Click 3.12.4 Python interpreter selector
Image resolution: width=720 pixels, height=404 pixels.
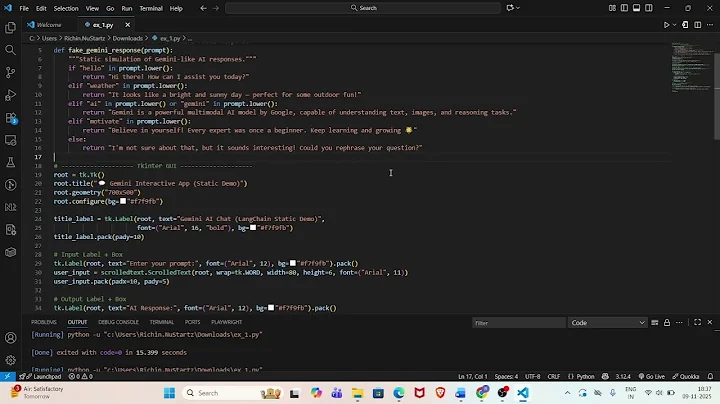(x=623, y=376)
